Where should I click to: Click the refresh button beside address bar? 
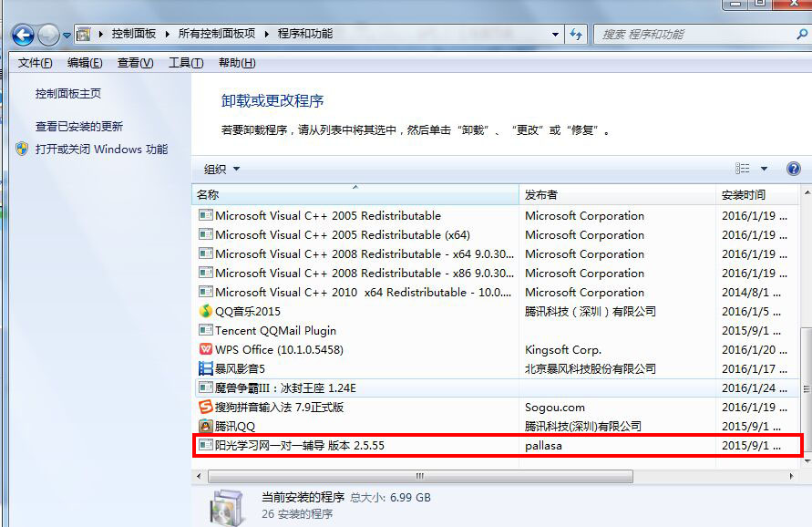coord(576,35)
